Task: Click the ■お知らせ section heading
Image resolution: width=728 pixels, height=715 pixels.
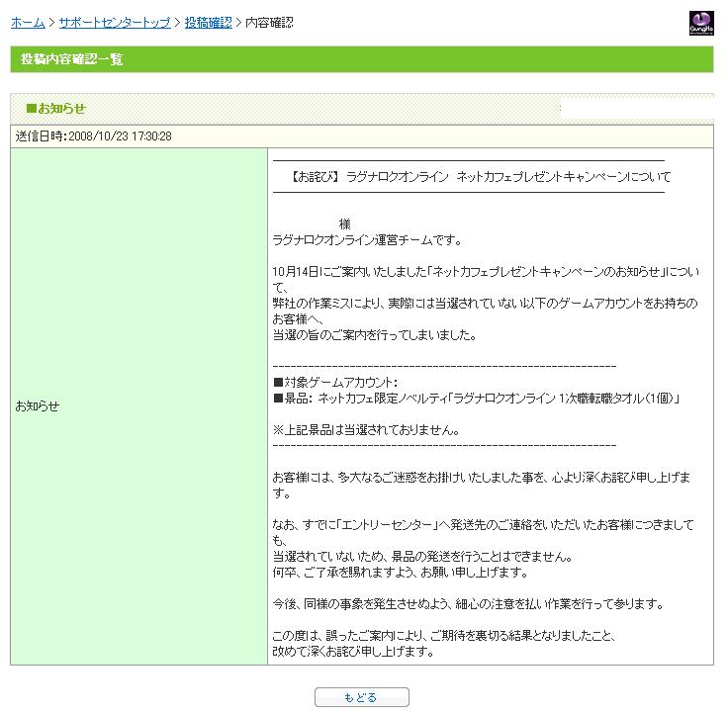Action: coord(56,108)
